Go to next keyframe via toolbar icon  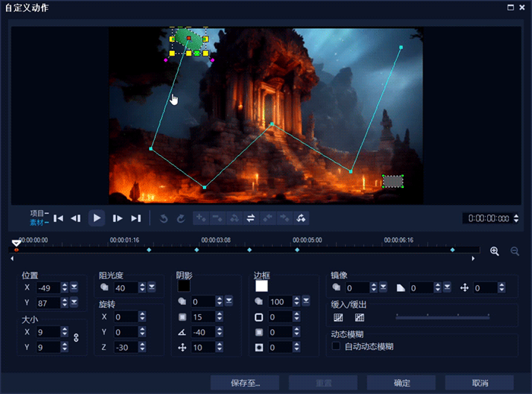pos(301,218)
